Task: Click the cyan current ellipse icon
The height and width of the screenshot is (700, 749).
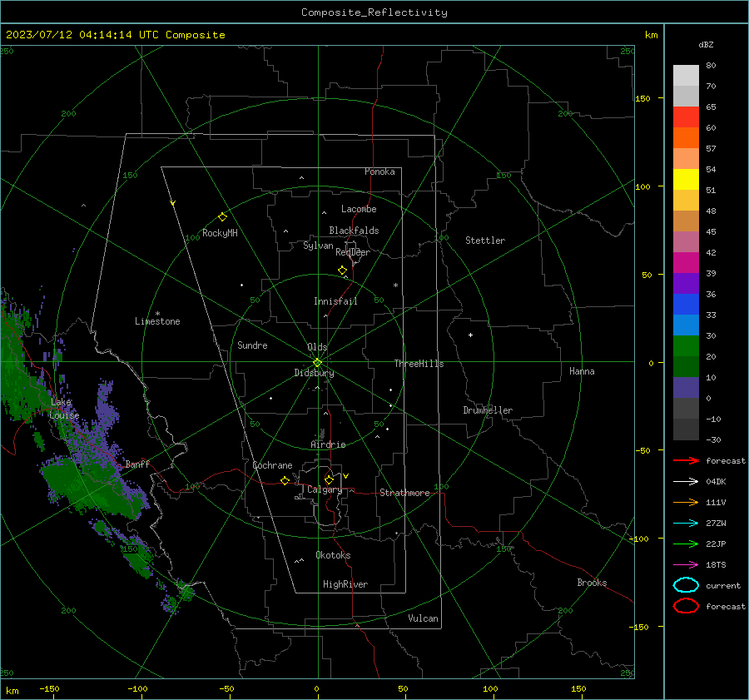Action: 686,585
